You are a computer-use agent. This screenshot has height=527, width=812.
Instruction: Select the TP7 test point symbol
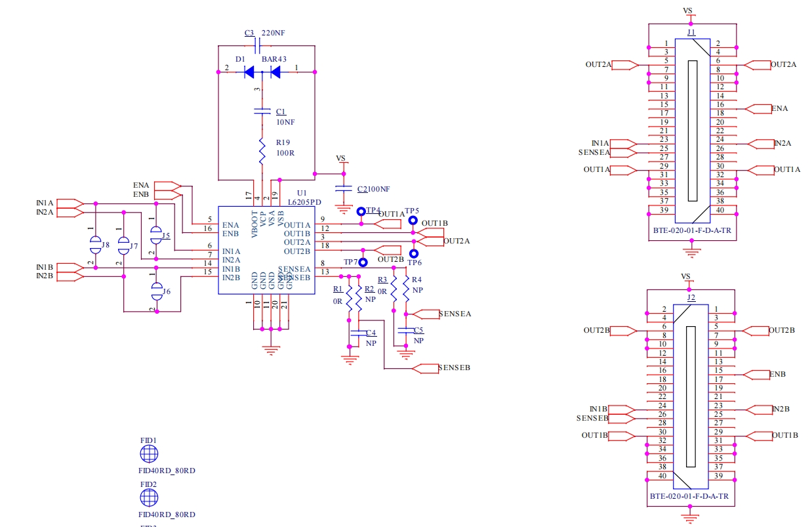click(x=363, y=263)
